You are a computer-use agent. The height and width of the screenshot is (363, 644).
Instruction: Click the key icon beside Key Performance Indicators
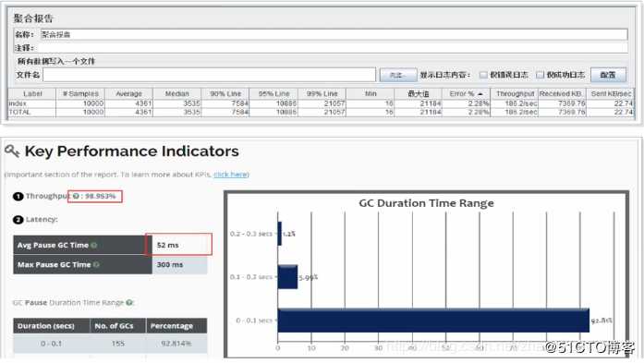[12, 151]
